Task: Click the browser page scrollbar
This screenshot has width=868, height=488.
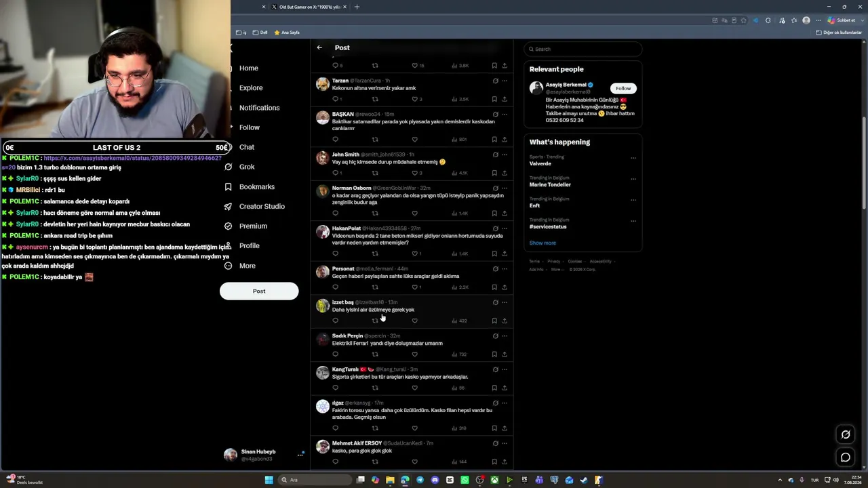Action: [x=864, y=163]
